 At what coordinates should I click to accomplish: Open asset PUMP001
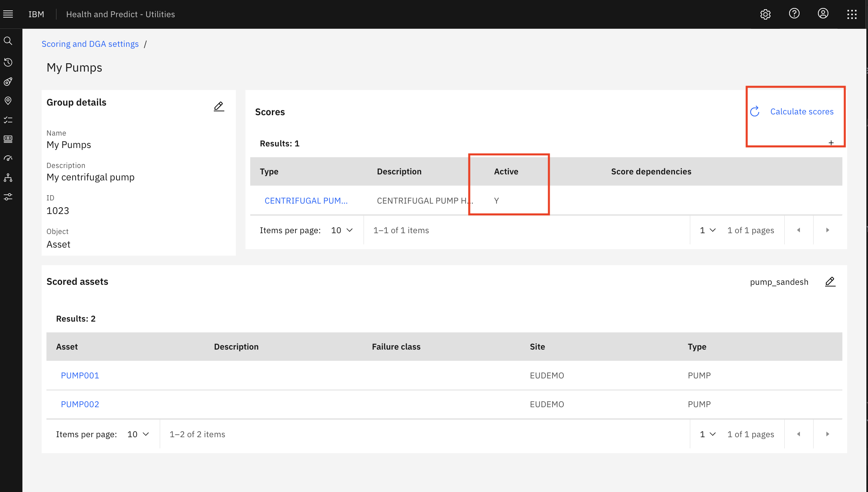[x=80, y=376]
